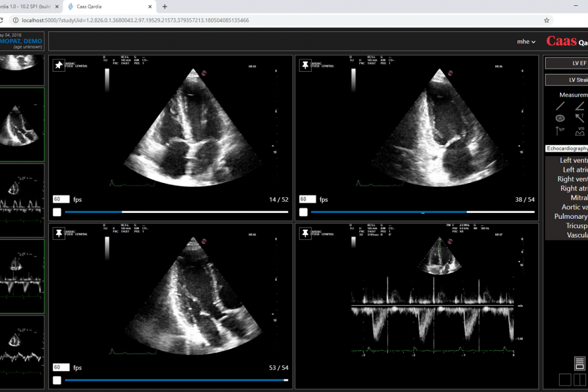Click the frame slider in the 14 / 52 viewport

pos(176,212)
